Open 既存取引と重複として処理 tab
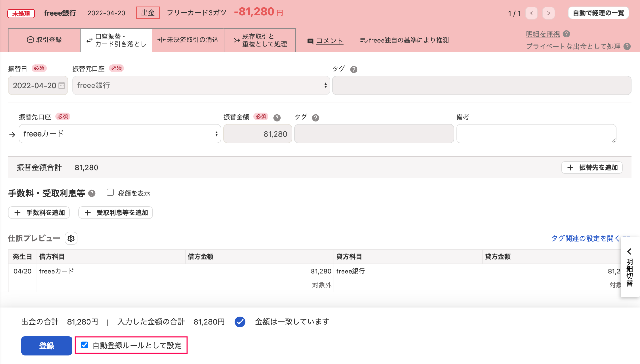Image resolution: width=640 pixels, height=364 pixels. tap(260, 40)
